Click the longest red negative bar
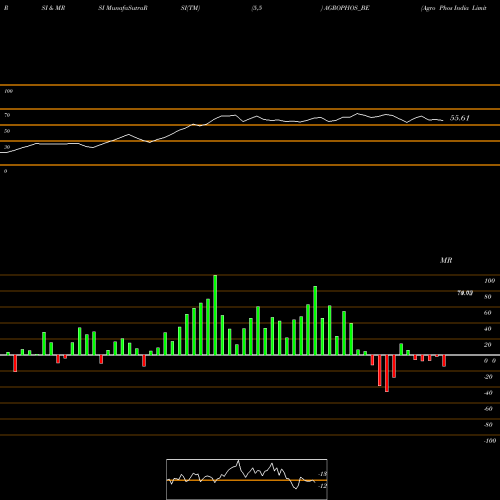Viewport: 500px width, 500px height. 387,373
